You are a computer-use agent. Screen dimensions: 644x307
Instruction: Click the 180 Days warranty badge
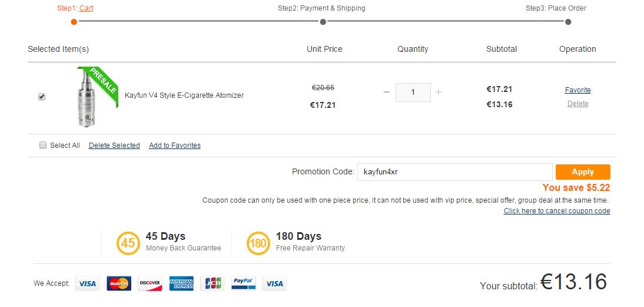click(x=258, y=243)
